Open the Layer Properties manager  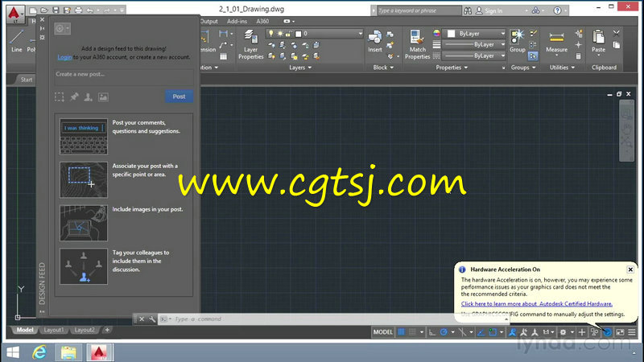coord(250,44)
